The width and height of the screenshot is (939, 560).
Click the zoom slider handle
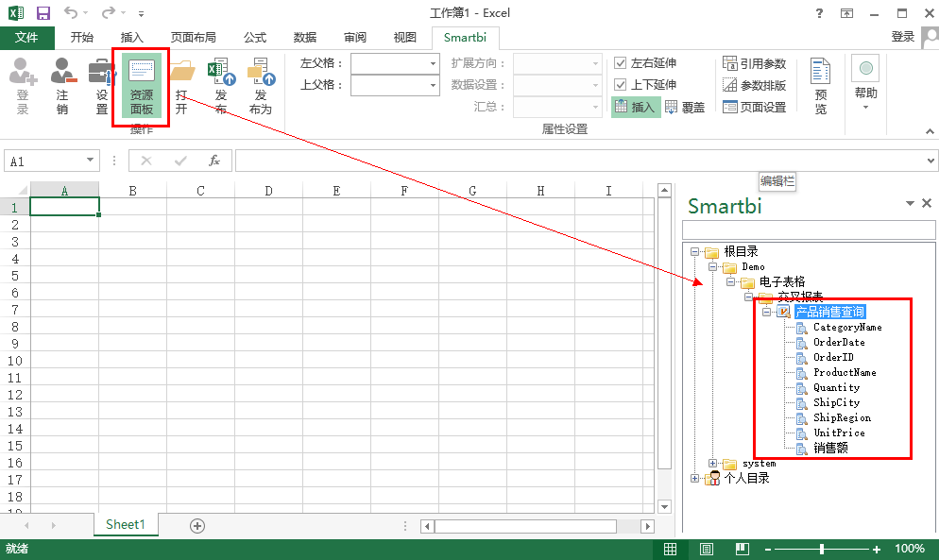point(822,549)
